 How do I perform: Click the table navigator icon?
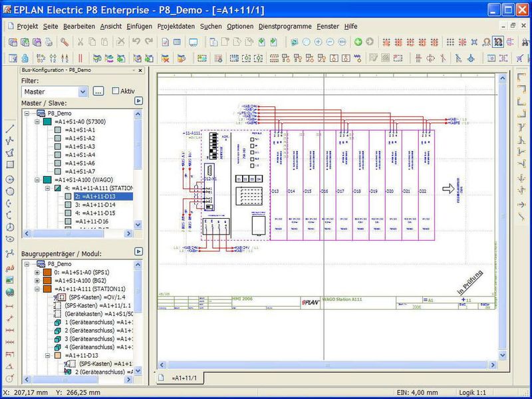[177, 42]
